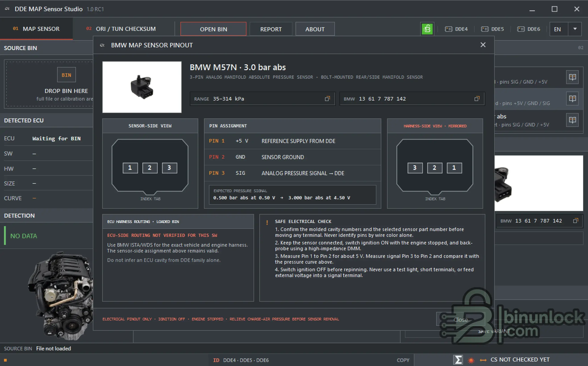
Task: Open the ABOUT dialog
Action: click(x=315, y=29)
